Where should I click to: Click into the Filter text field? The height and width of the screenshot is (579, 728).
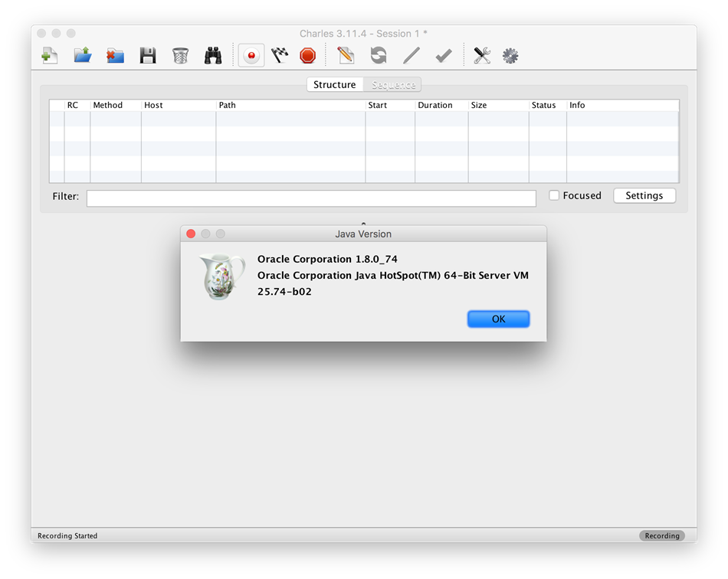coord(311,198)
